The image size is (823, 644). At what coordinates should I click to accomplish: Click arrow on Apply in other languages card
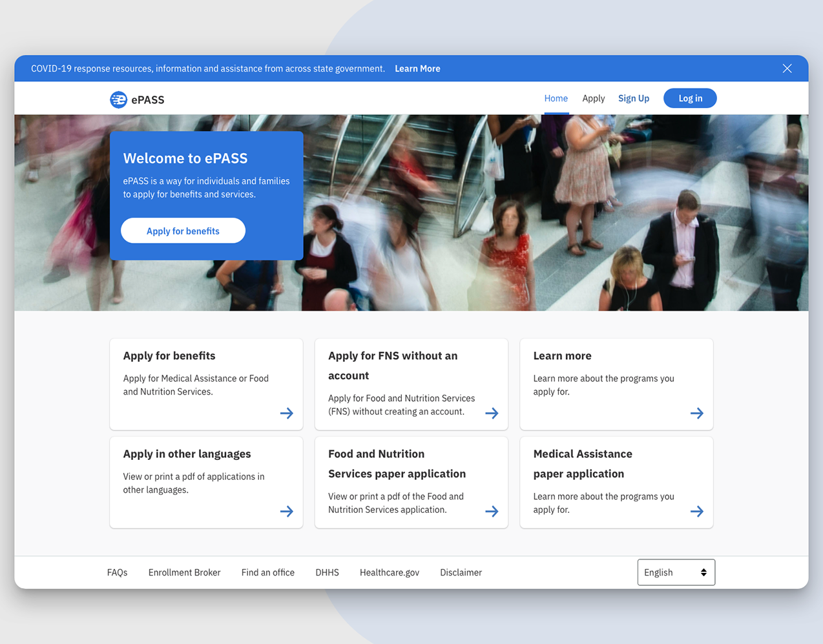[x=287, y=512]
